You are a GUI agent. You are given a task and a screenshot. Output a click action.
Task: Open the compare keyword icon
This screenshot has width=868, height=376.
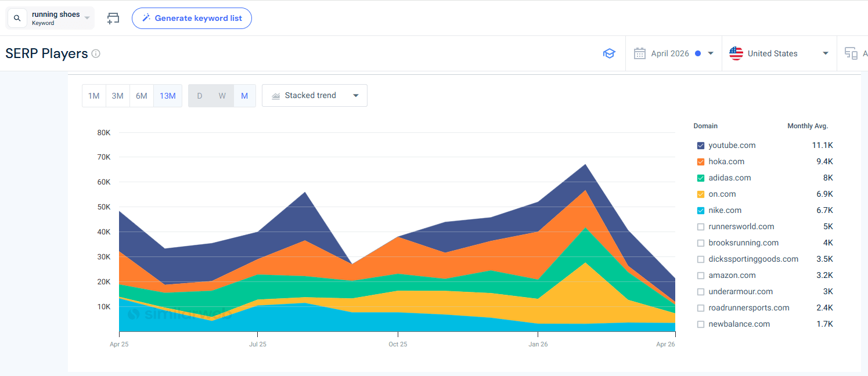coord(113,19)
